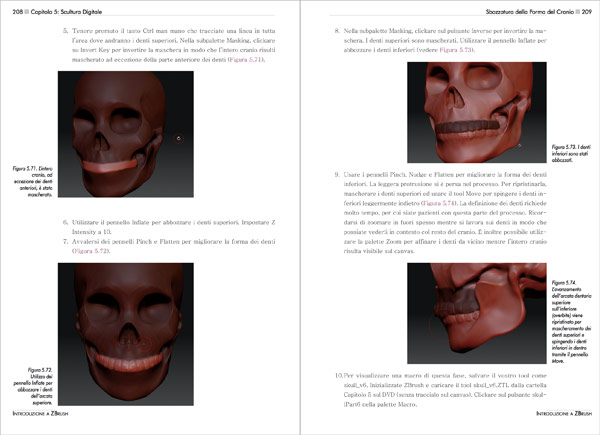Image resolution: width=600 pixels, height=435 pixels.
Task: Click the skull image with lower teeth Figura 5.73
Action: click(x=477, y=112)
